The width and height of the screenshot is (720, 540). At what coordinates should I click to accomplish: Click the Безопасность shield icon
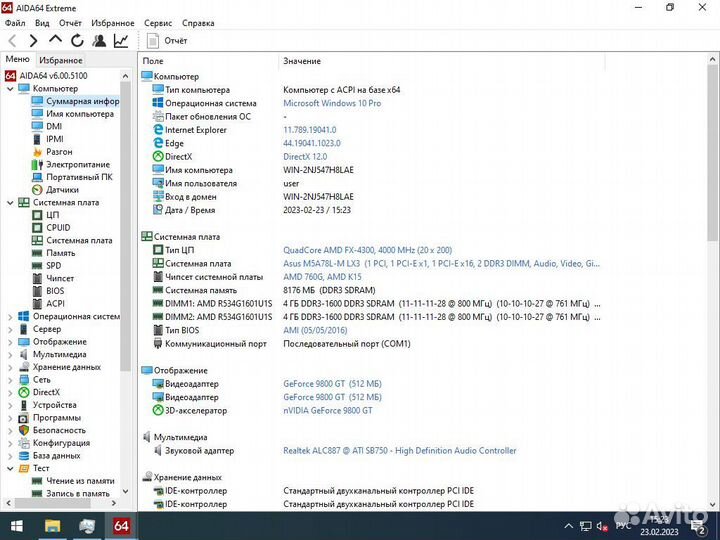(x=24, y=430)
